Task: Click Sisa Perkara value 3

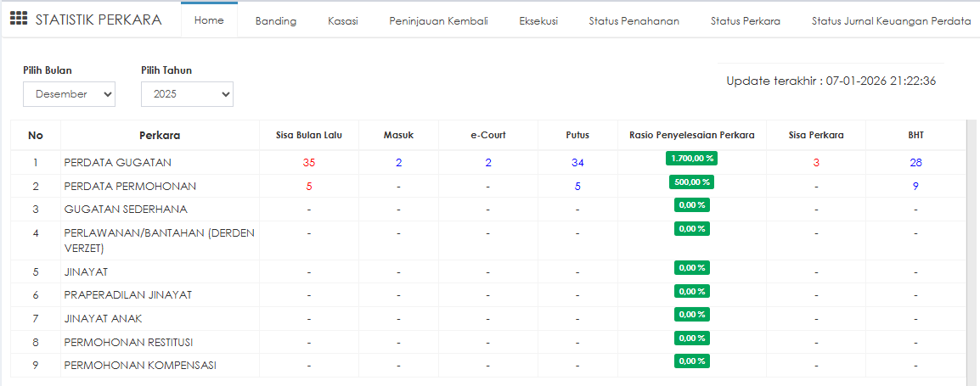Action: (816, 162)
